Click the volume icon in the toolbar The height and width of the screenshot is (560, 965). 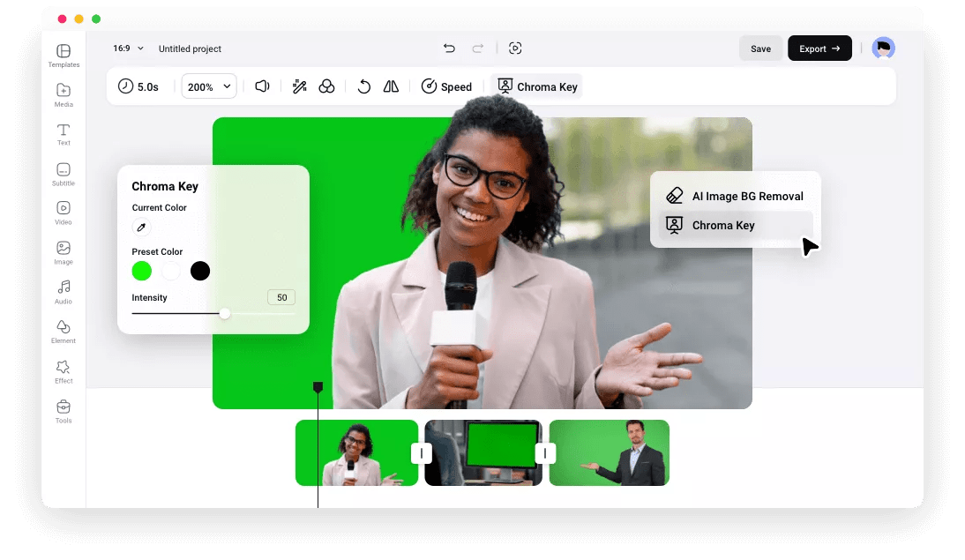pos(262,86)
